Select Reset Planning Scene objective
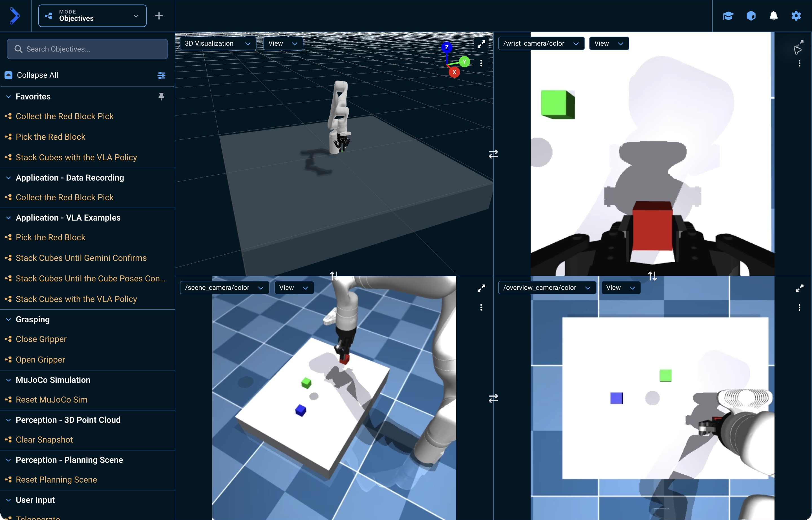 (56, 479)
